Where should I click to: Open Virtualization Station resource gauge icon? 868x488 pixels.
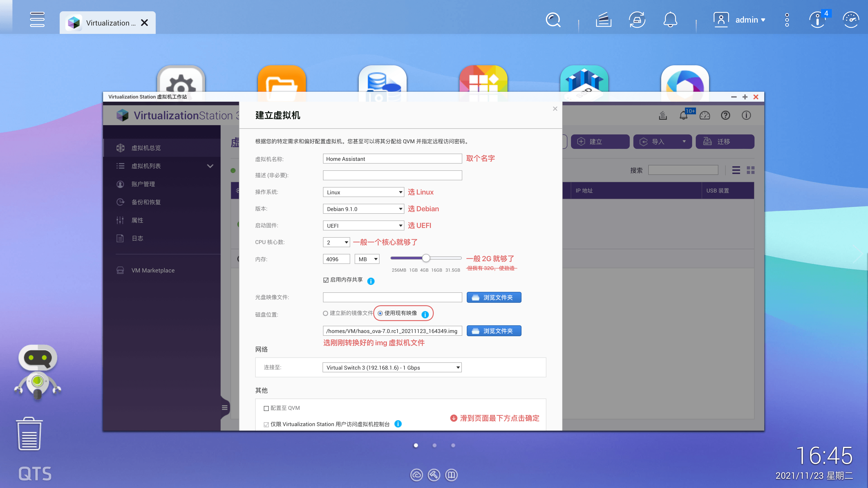click(705, 115)
